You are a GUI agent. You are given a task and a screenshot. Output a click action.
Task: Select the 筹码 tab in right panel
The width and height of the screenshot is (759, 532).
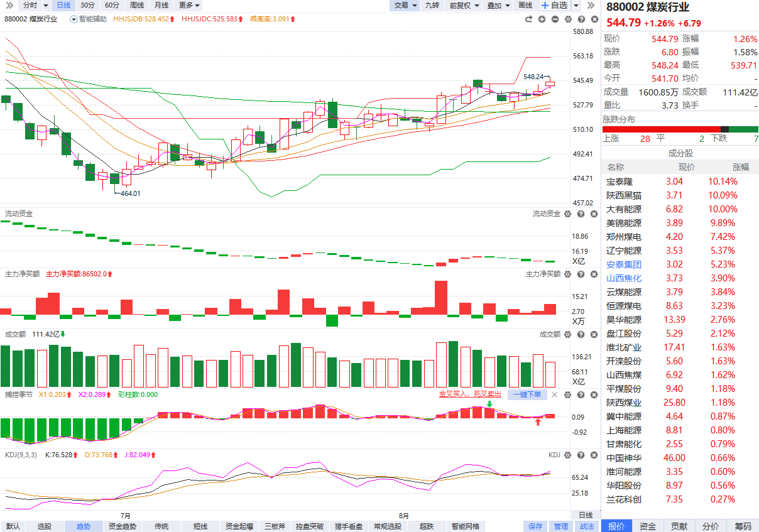[x=743, y=526]
